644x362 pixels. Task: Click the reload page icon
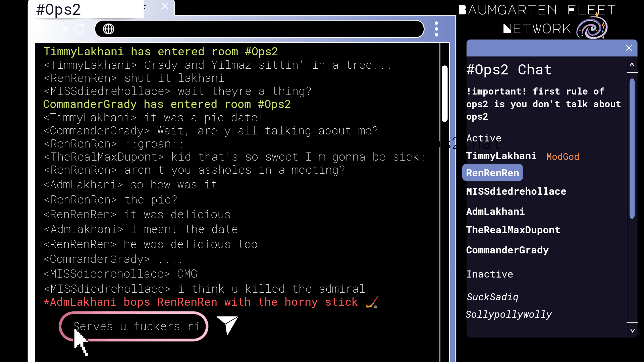(80, 29)
